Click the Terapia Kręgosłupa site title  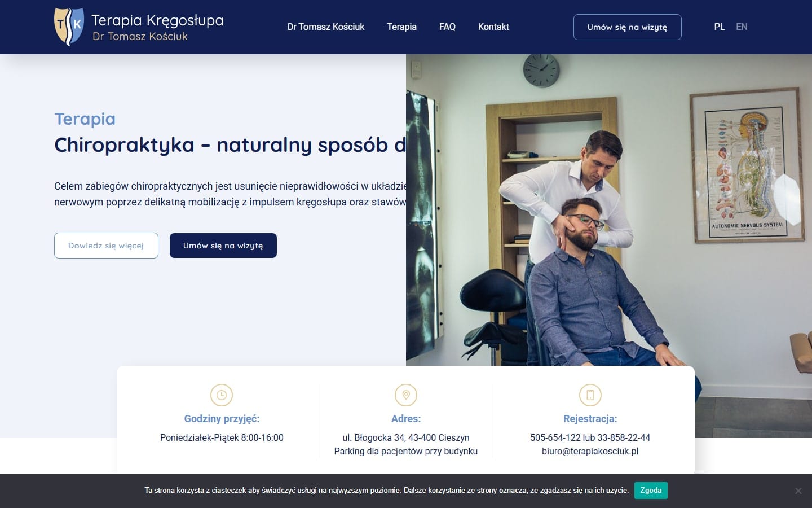[x=157, y=20]
